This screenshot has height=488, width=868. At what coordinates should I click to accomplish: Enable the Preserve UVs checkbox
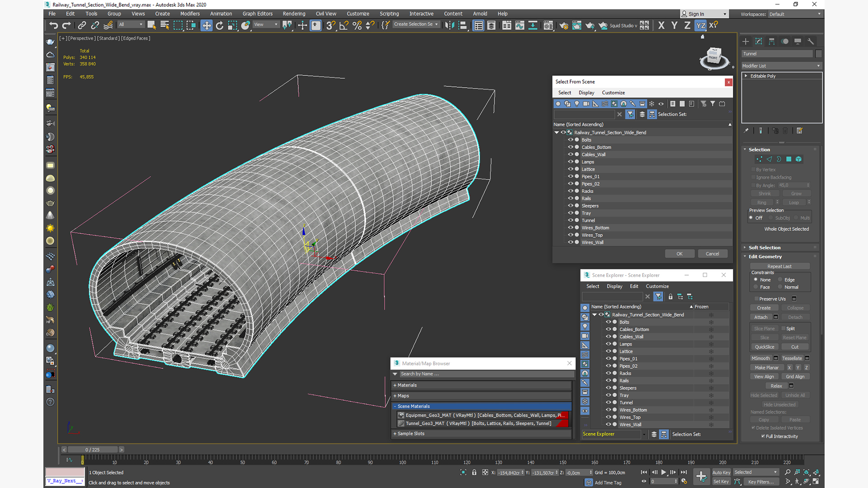tap(756, 299)
